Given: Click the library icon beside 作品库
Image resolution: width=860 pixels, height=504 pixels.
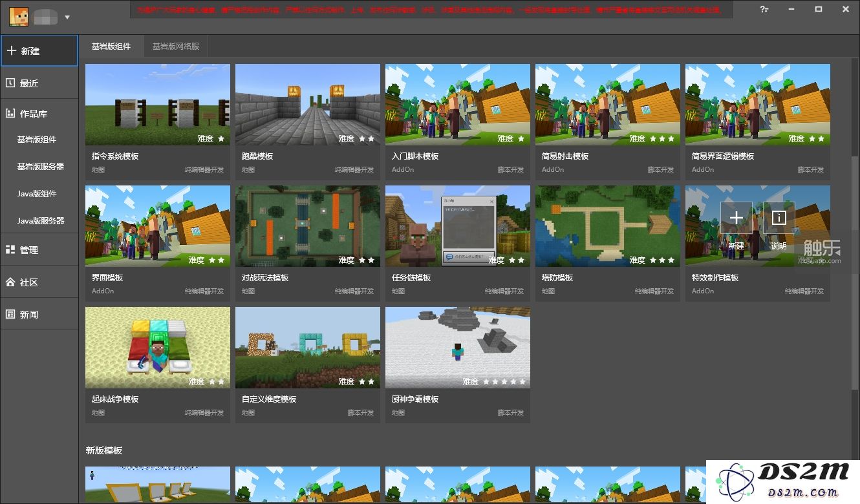Looking at the screenshot, I should click(x=10, y=114).
